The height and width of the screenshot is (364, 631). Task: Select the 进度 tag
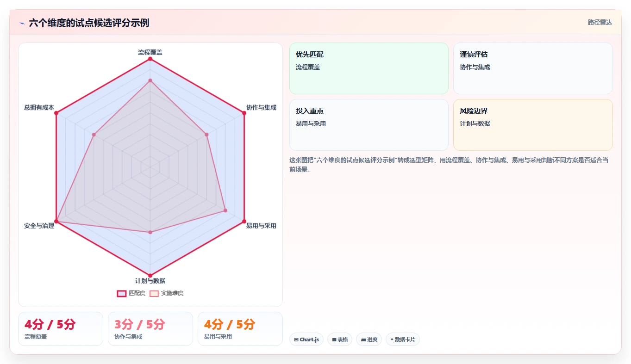pyautogui.click(x=369, y=339)
